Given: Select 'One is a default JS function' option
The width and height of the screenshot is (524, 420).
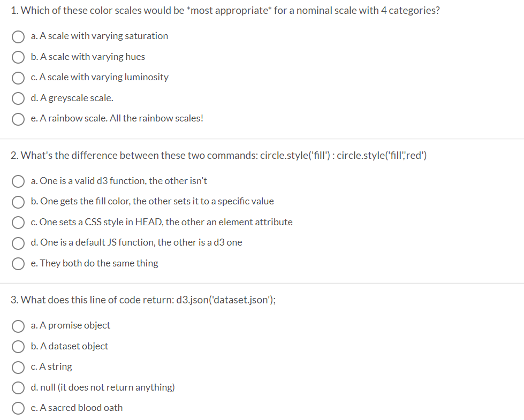Looking at the screenshot, I should click(18, 243).
